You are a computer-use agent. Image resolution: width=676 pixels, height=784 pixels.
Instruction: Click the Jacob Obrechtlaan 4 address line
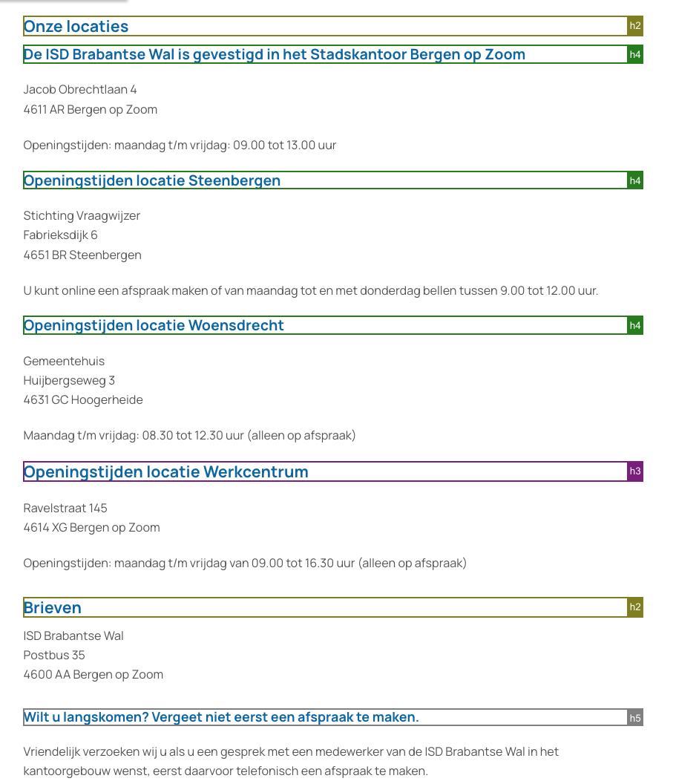80,90
